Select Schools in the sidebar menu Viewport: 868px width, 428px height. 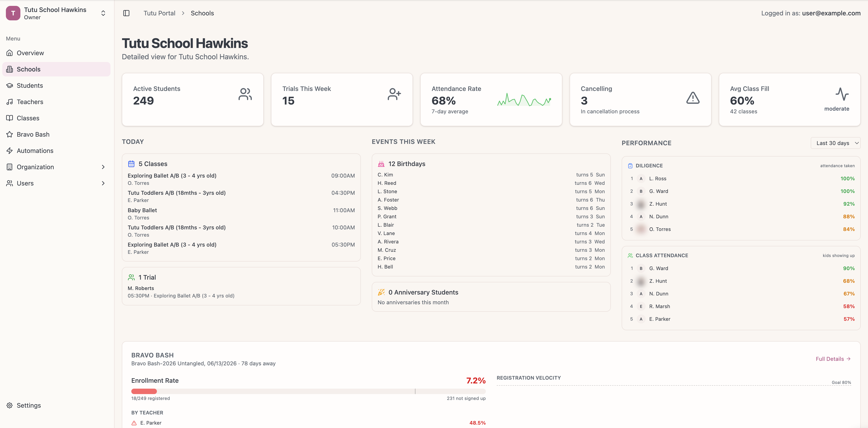28,69
